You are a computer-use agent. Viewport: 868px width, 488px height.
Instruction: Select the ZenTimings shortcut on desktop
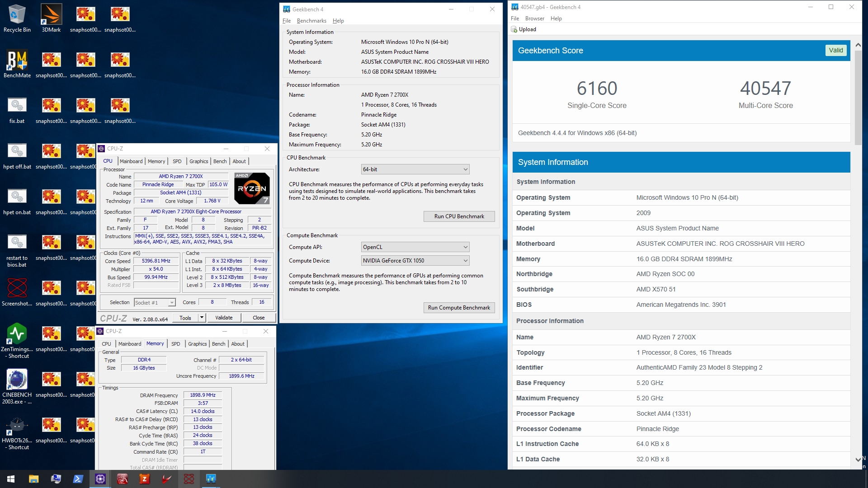click(x=17, y=341)
